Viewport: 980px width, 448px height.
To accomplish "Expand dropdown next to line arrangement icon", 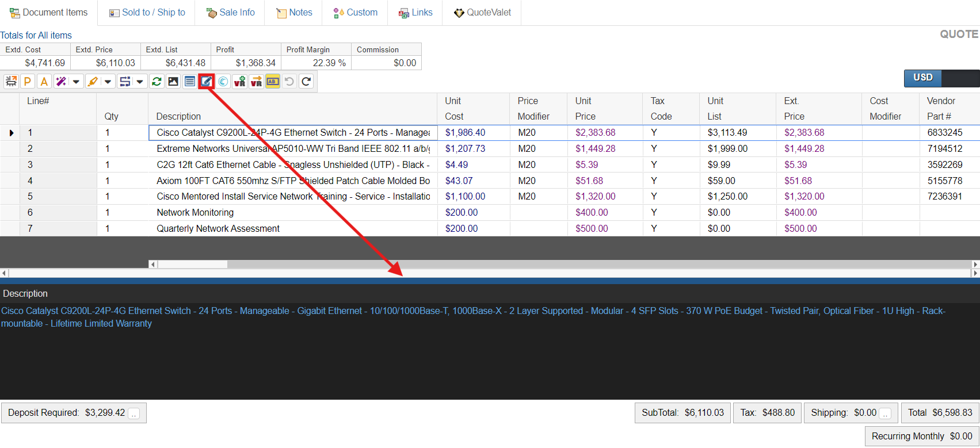I will point(139,82).
